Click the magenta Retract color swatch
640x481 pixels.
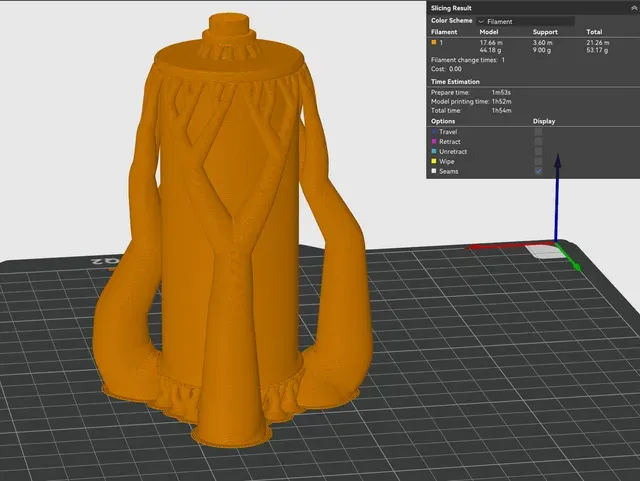point(434,141)
